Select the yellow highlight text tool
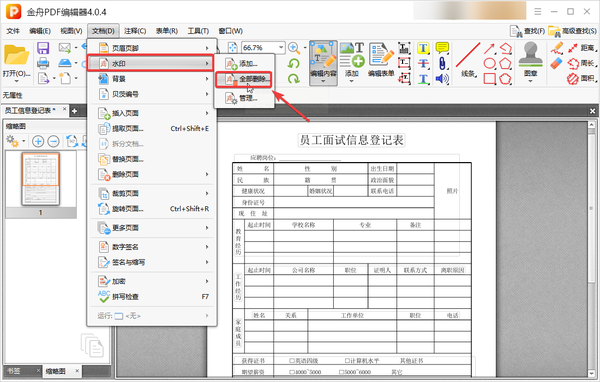The image size is (600, 382). [423, 48]
